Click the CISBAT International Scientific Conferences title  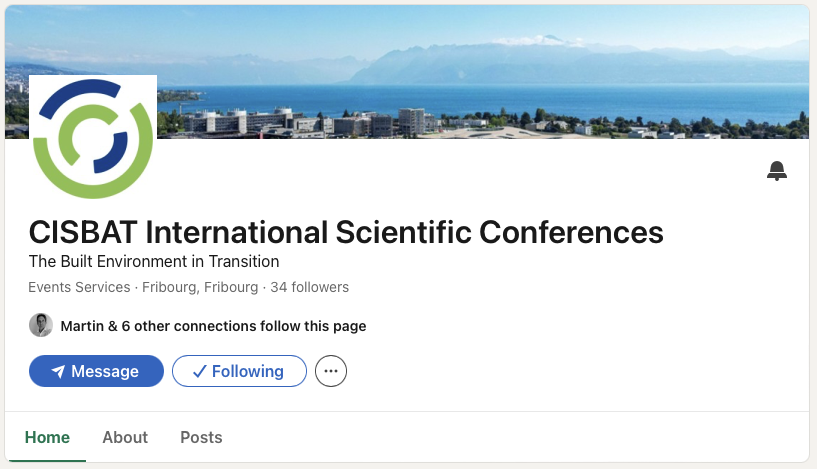click(346, 232)
